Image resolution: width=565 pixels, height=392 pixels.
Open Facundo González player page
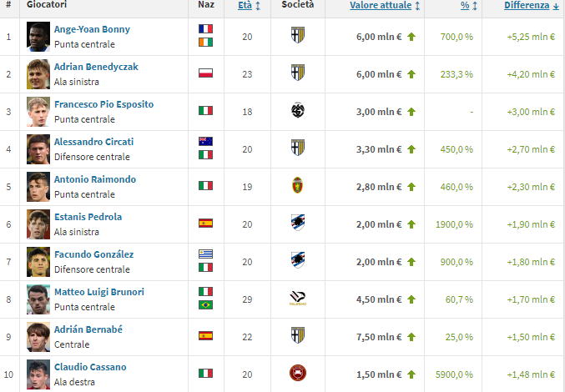(x=93, y=254)
